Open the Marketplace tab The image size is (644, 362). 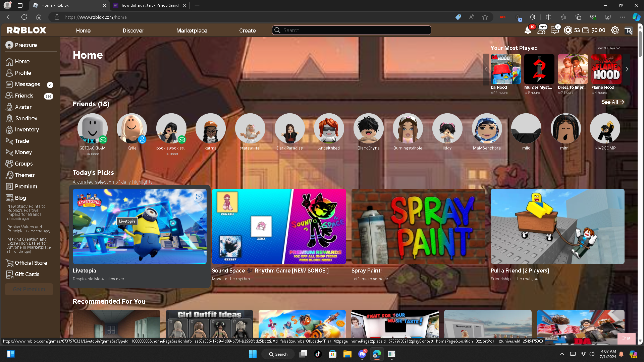(x=192, y=31)
